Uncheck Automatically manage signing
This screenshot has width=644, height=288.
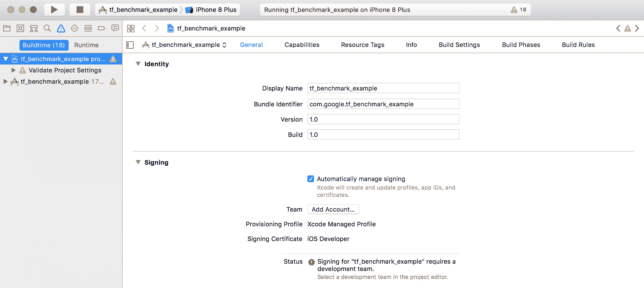[311, 179]
